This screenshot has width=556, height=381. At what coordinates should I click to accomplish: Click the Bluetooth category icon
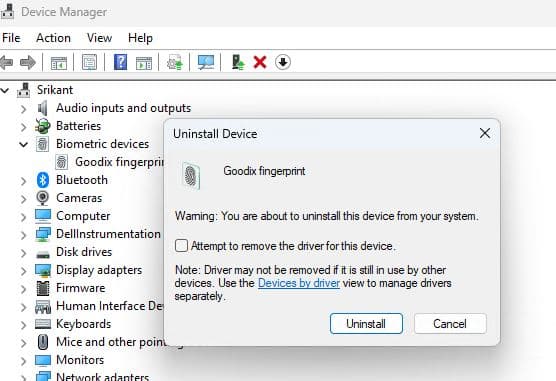43,180
